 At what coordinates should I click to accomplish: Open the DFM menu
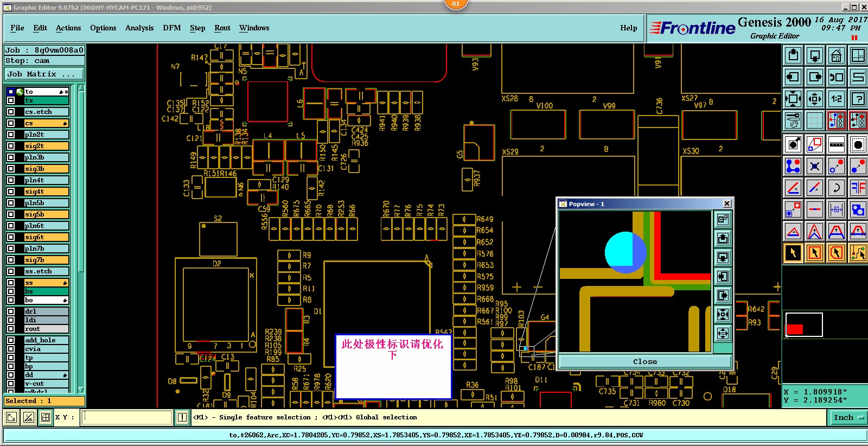tap(172, 28)
